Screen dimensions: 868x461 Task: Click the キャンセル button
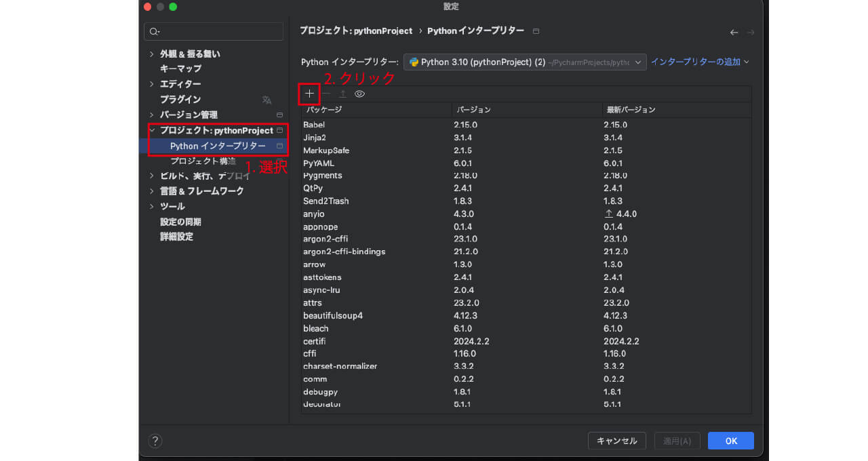click(x=617, y=441)
